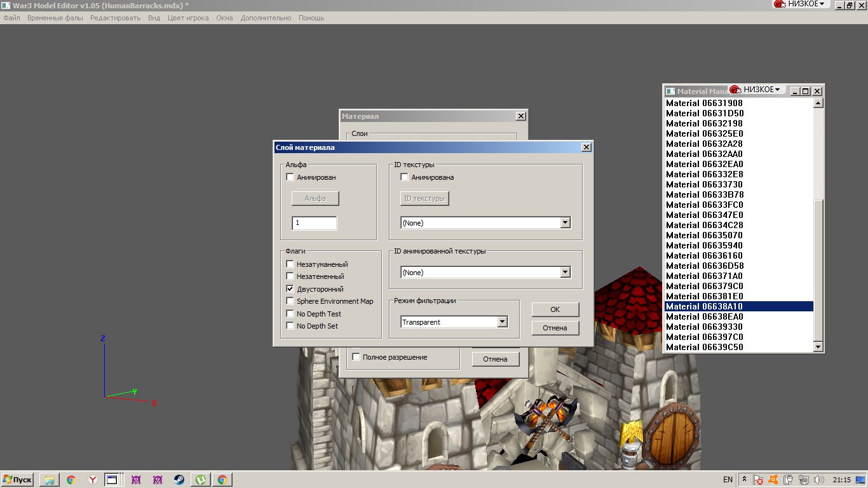868x488 pixels.
Task: Click the EN language indicator
Action: pos(728,480)
